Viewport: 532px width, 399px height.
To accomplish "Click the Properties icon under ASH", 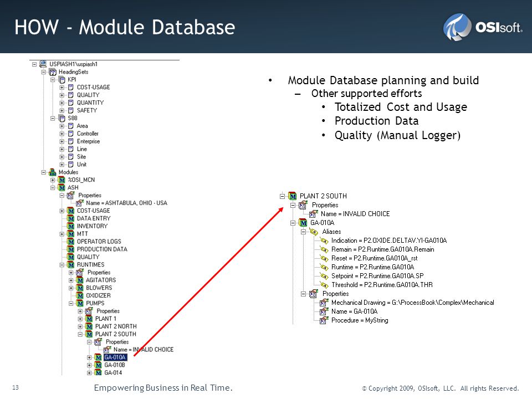I will coord(71,195).
